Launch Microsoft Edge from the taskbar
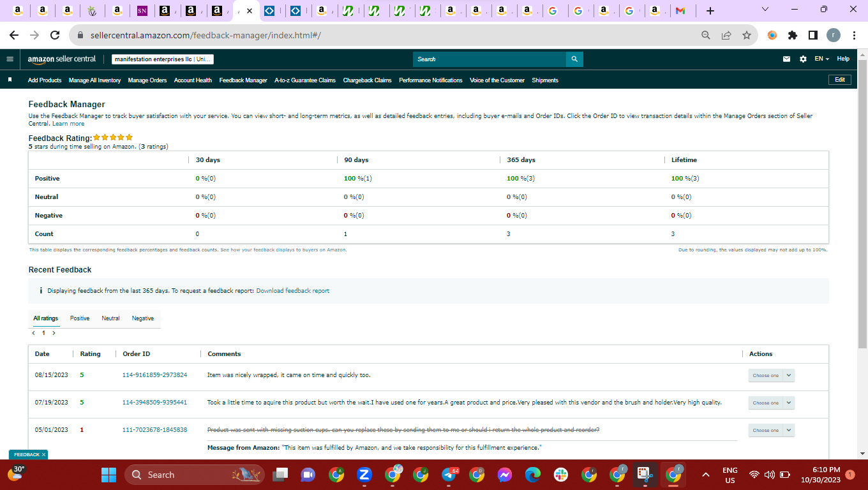 click(x=533, y=475)
